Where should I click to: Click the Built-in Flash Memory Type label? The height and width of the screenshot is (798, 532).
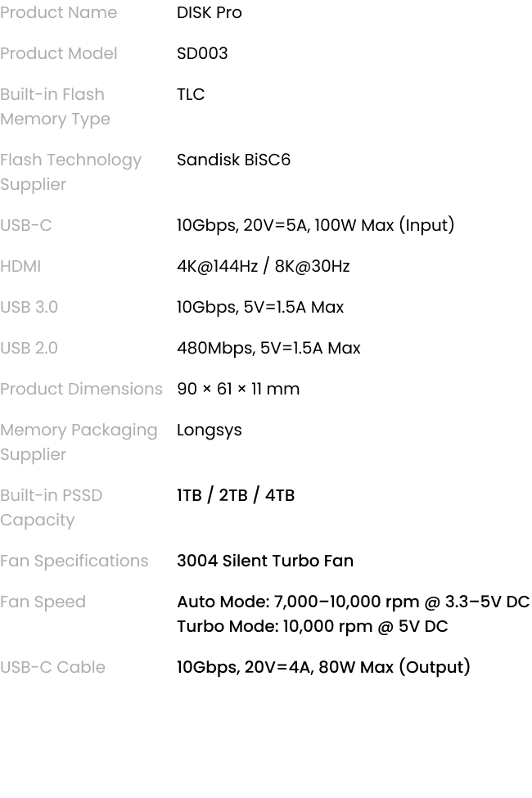55,106
